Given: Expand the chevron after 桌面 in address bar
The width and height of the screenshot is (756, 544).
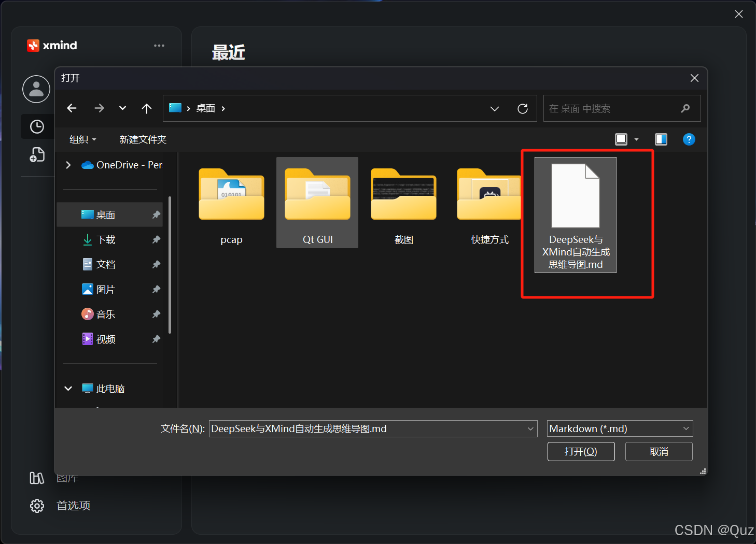Looking at the screenshot, I should coord(223,108).
